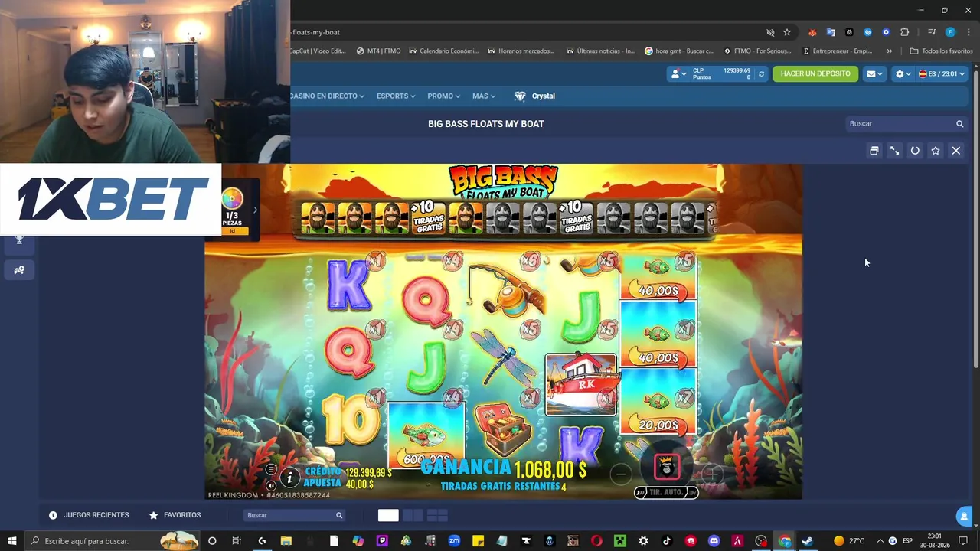This screenshot has height=551, width=980.
Task: Open Discord from the taskbar
Action: point(714,541)
